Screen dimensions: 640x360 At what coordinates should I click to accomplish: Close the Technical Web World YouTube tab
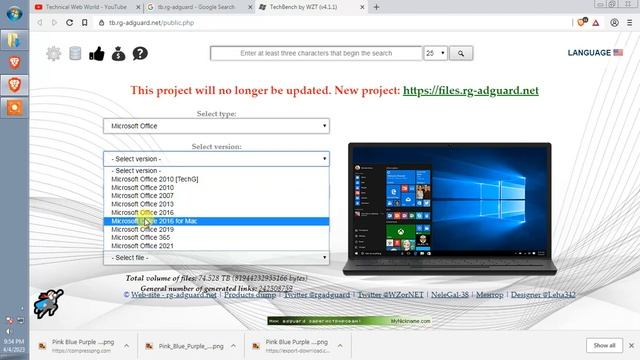(x=138, y=7)
